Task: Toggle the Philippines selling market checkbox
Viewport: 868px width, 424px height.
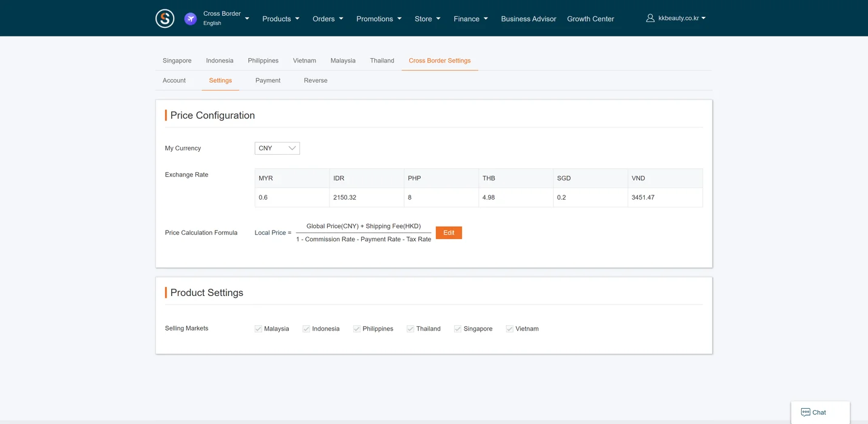Action: [357, 329]
